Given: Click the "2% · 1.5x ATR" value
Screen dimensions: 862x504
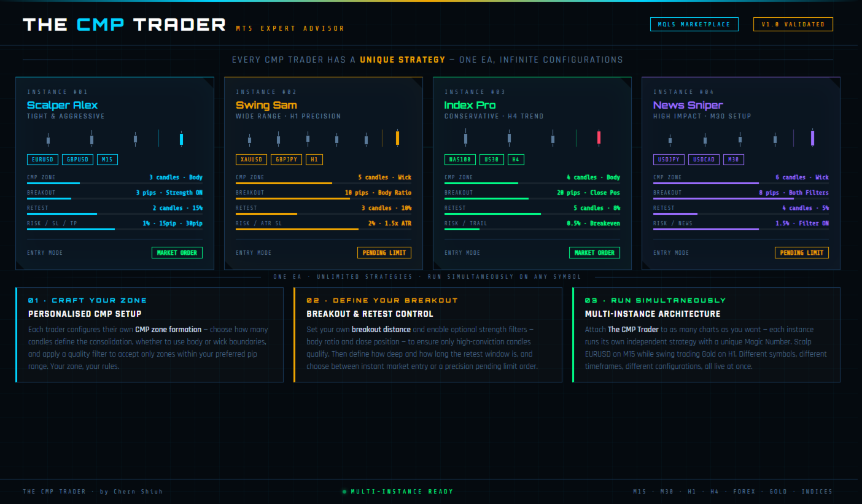Looking at the screenshot, I should click(x=390, y=223).
